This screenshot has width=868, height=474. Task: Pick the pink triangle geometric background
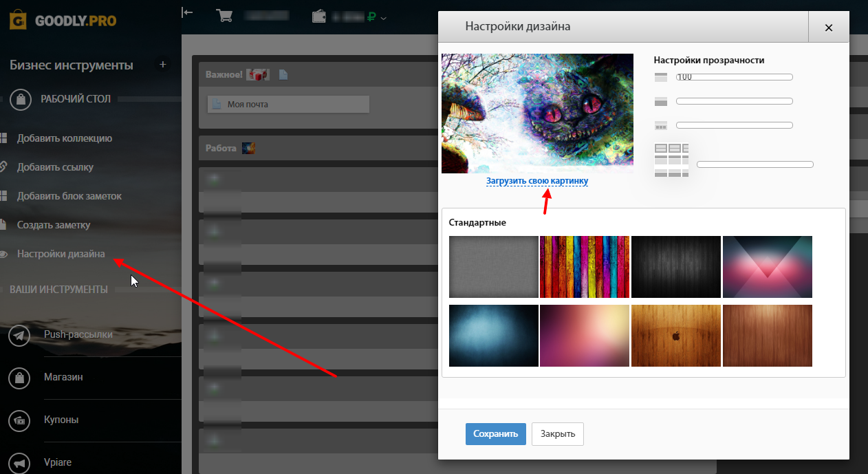click(x=768, y=267)
